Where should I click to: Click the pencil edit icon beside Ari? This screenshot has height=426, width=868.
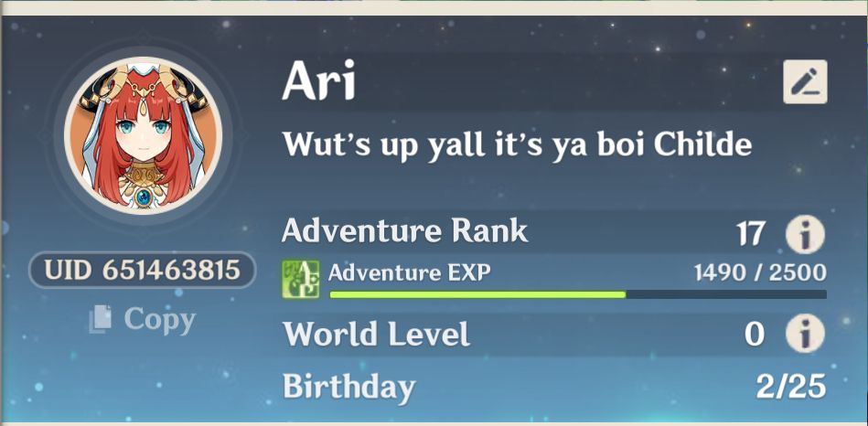[x=805, y=82]
